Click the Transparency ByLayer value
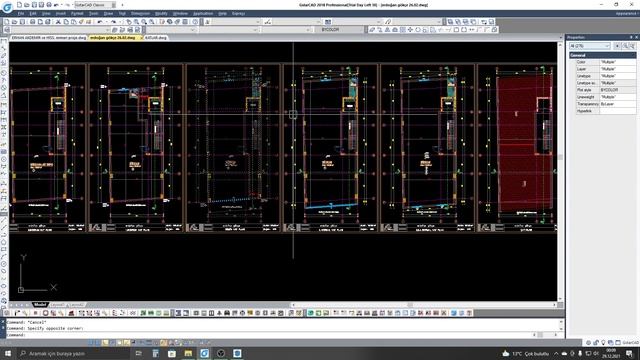This screenshot has height=360, width=640. coord(618,104)
